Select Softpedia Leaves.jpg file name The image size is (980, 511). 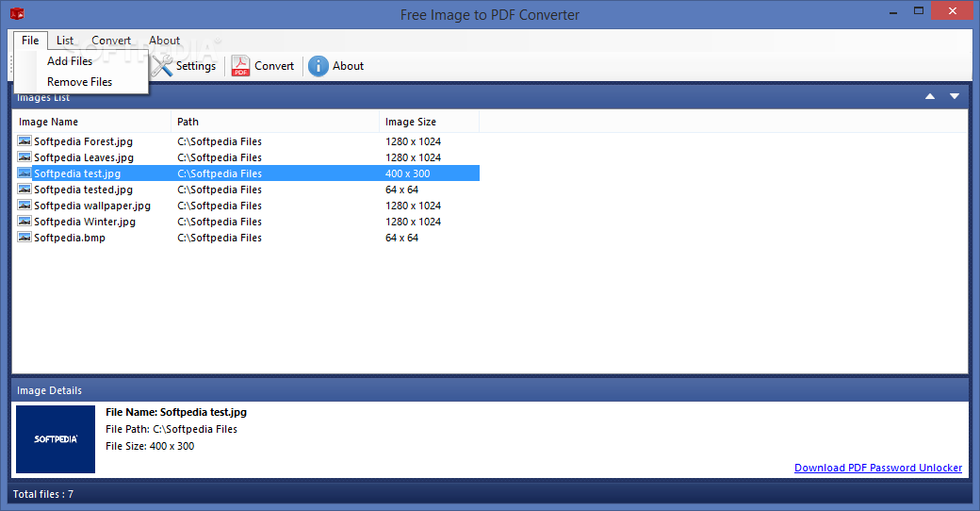click(84, 157)
